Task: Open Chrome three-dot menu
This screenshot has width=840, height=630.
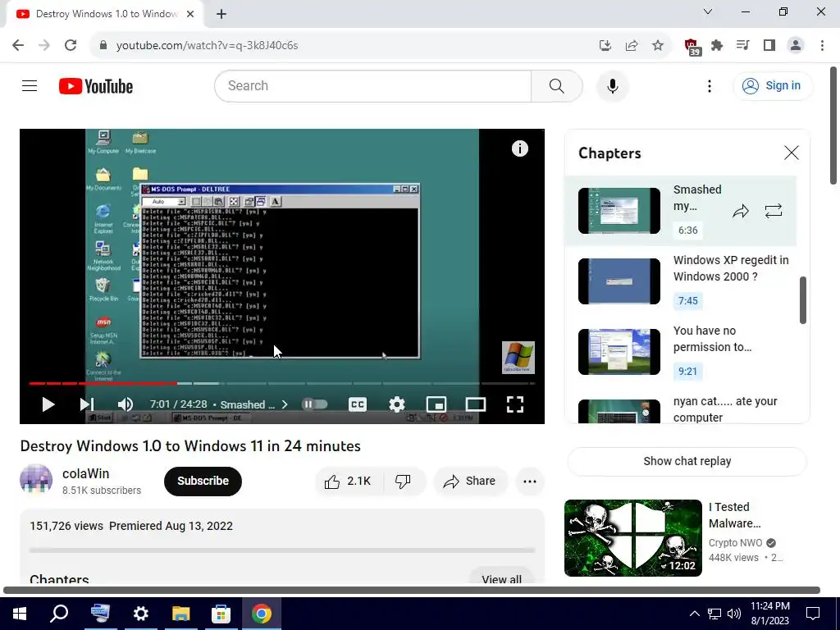Action: 822,46
